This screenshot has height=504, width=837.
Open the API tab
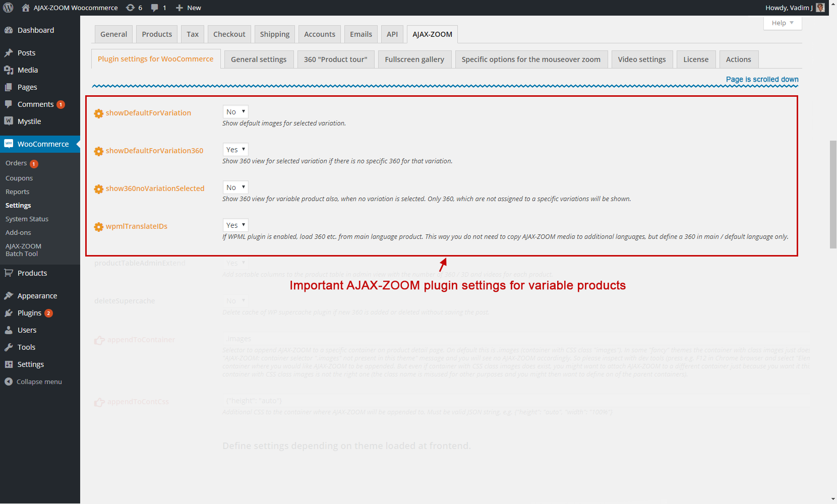click(x=392, y=34)
